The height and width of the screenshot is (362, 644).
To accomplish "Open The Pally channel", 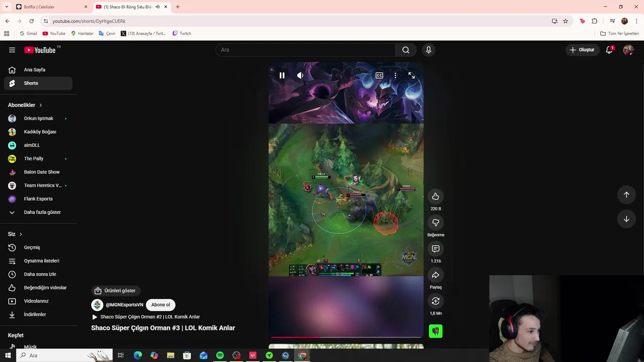I will coord(38,159).
